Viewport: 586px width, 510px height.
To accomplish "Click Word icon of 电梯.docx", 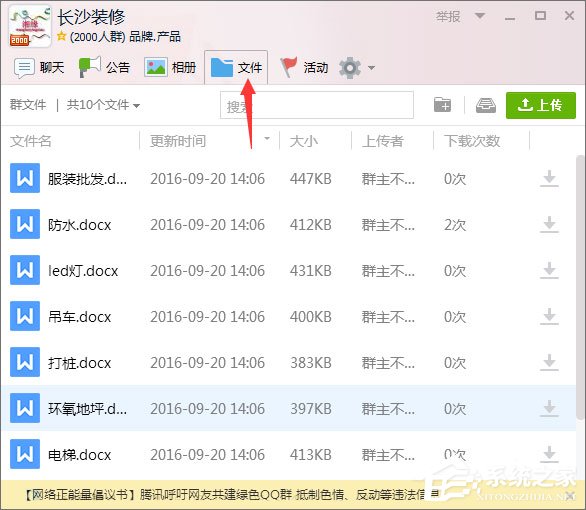I will tap(25, 454).
